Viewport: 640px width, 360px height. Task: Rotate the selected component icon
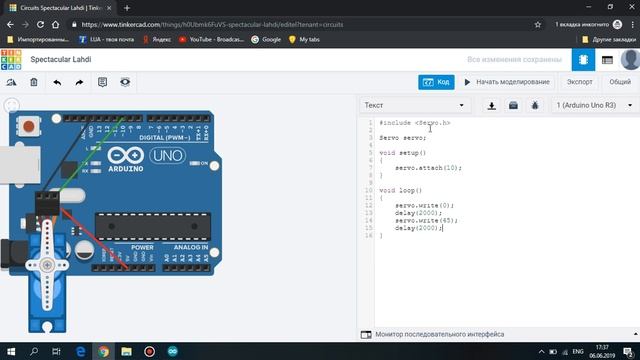click(x=11, y=82)
